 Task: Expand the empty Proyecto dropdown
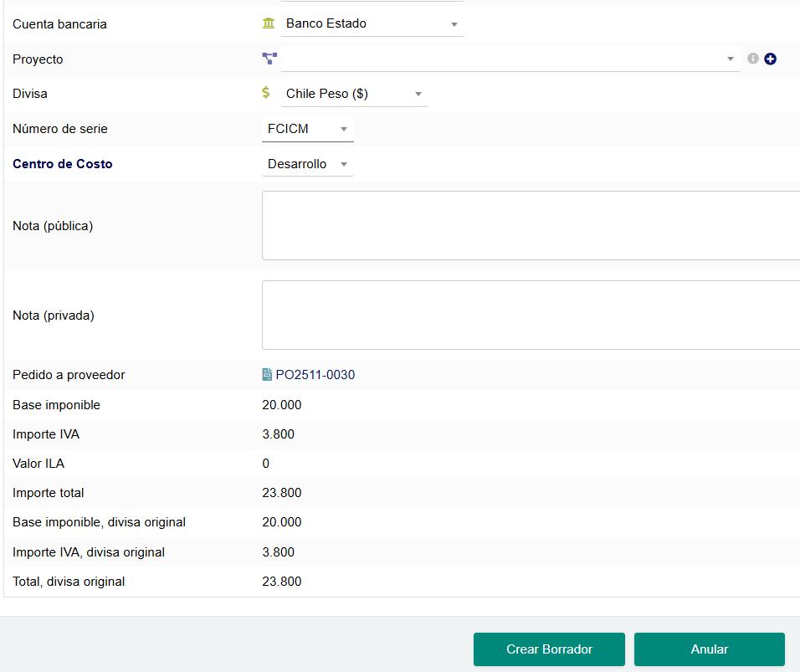[510, 59]
